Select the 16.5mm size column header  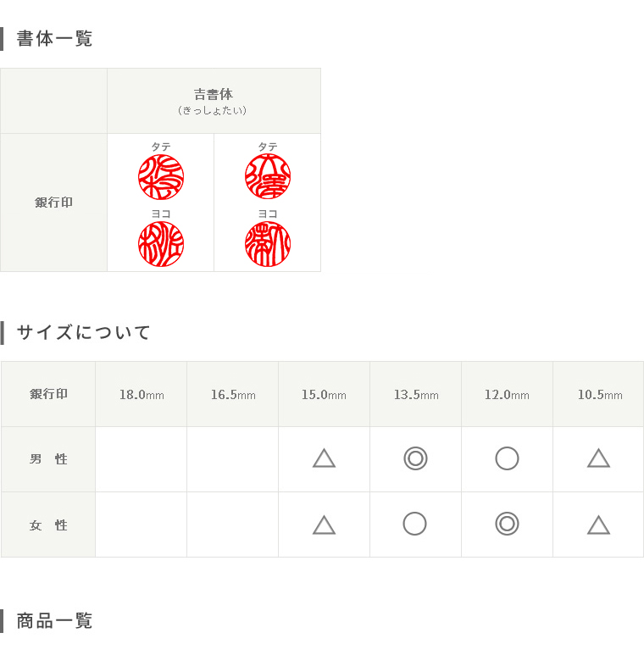(233, 394)
